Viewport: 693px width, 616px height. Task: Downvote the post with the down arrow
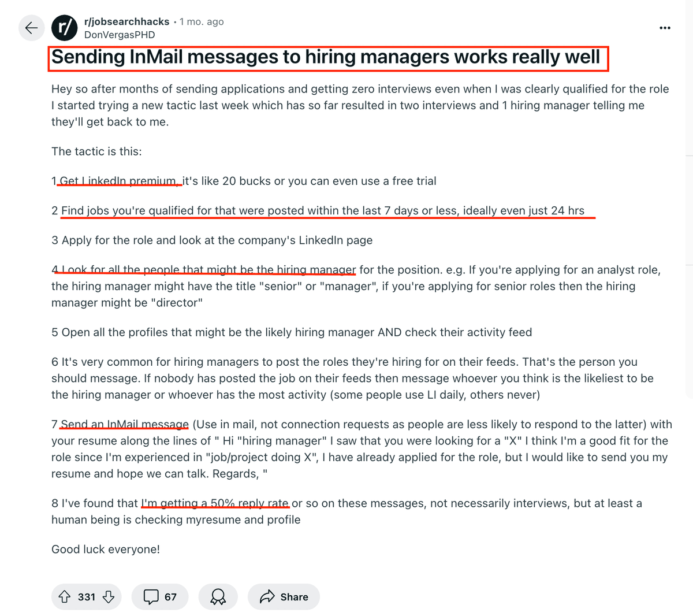[x=107, y=596]
